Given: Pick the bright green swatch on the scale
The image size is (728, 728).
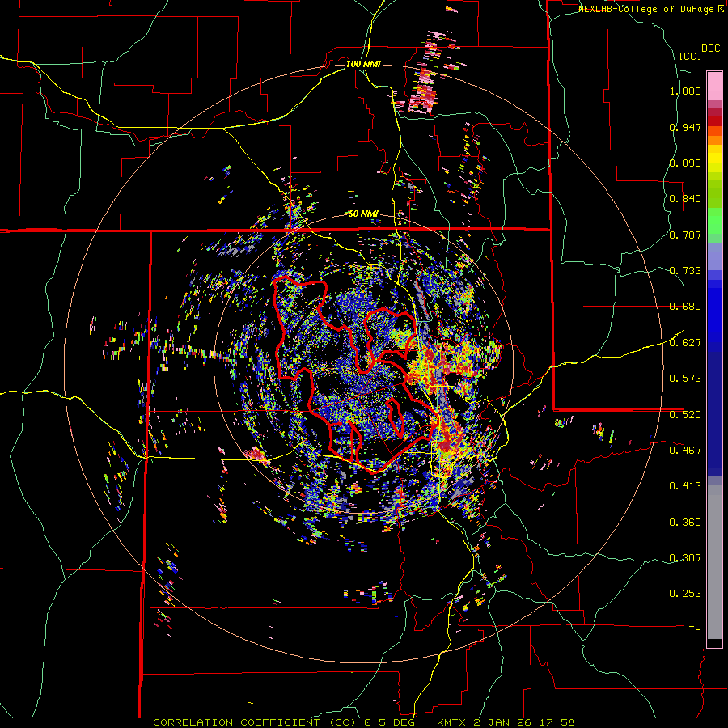Looking at the screenshot, I should tap(714, 221).
